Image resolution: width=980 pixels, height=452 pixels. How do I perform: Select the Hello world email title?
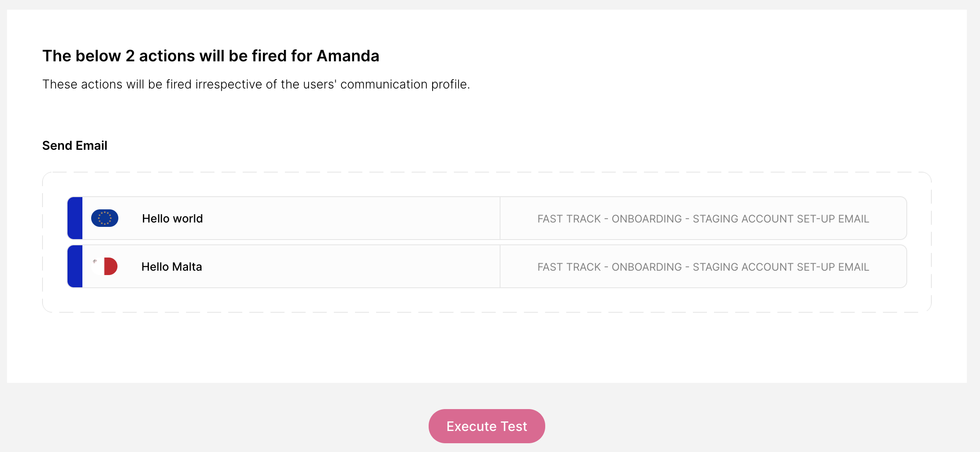click(x=172, y=219)
